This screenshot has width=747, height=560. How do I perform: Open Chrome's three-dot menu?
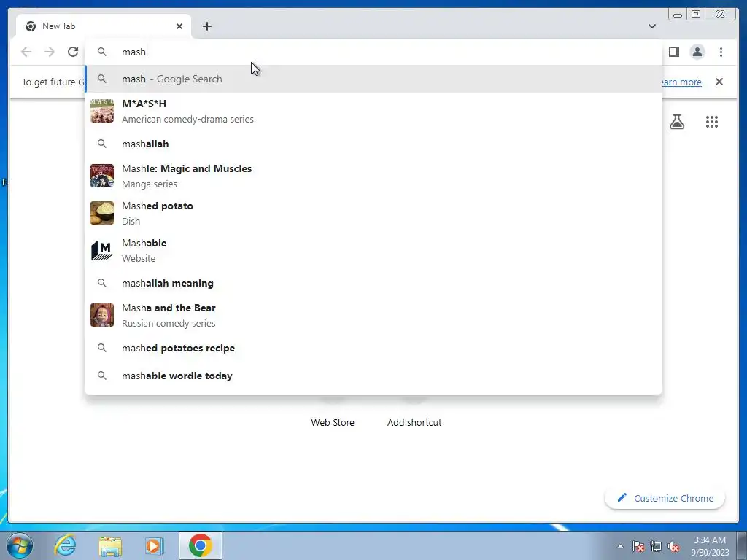(x=721, y=52)
